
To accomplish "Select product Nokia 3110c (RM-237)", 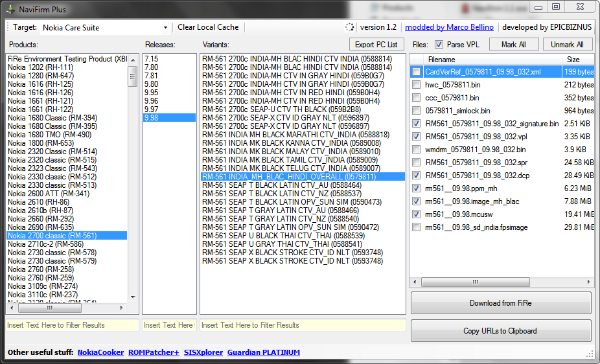I will pos(67,295).
